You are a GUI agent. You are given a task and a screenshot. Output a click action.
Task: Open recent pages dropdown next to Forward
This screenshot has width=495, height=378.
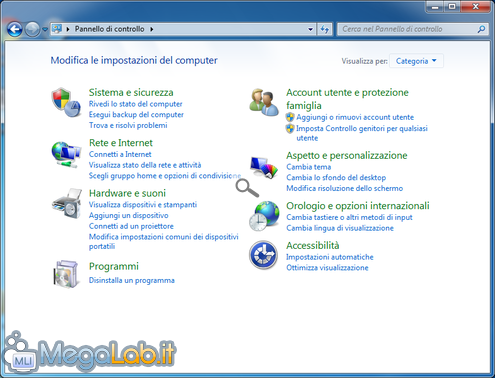[45, 29]
